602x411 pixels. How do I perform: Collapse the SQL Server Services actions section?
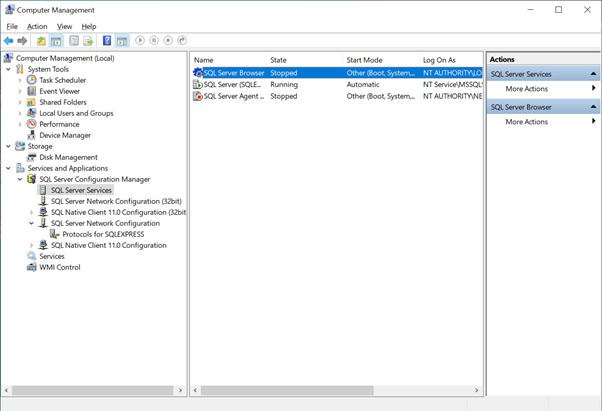pyautogui.click(x=593, y=74)
